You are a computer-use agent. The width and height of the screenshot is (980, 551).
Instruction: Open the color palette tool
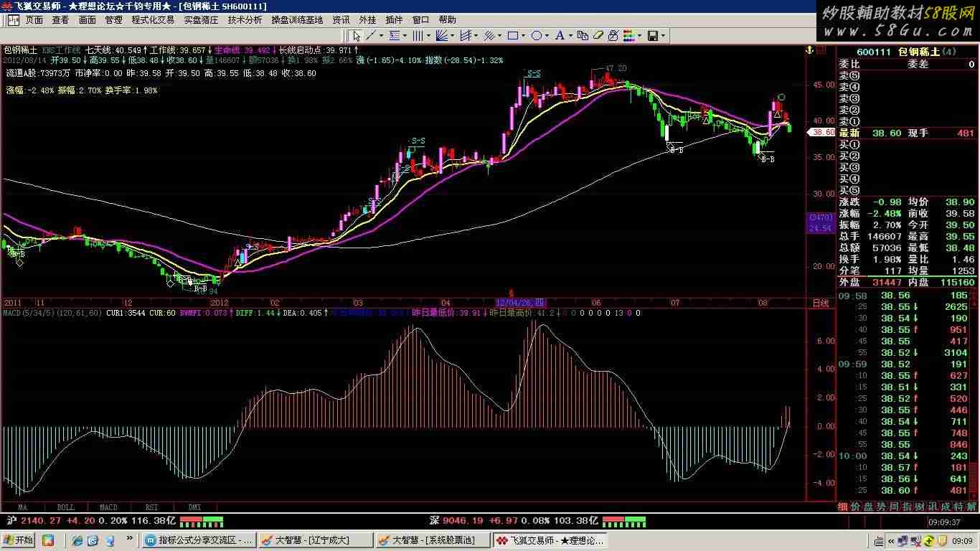tap(628, 35)
